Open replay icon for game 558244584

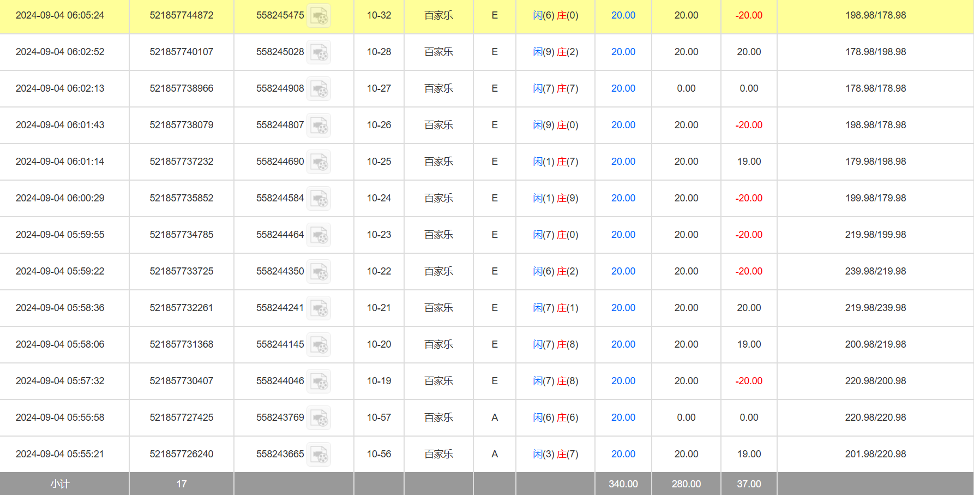pos(318,199)
